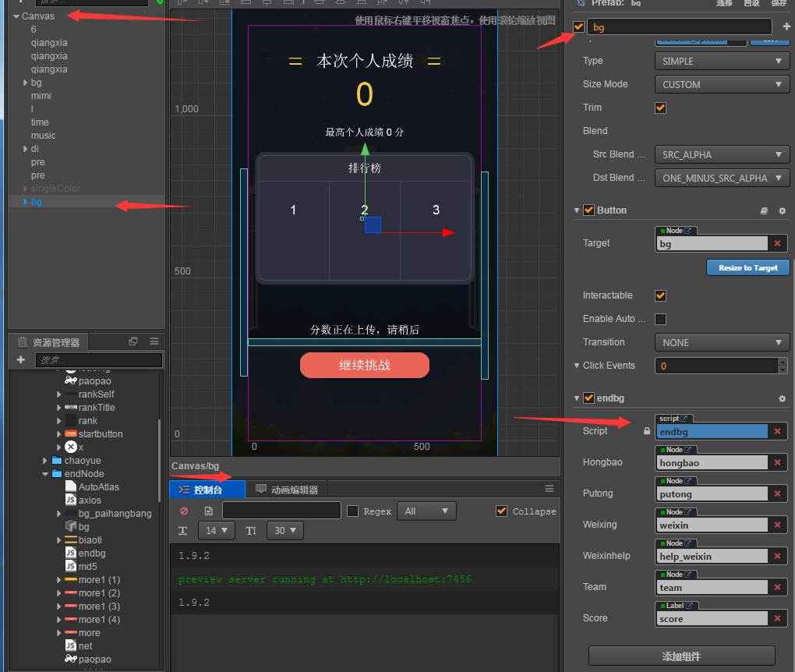Open the Dst Blend ONE_MINUS_SRC_ALPHA dropdown
Viewport: 795px width, 672px height.
pos(722,178)
